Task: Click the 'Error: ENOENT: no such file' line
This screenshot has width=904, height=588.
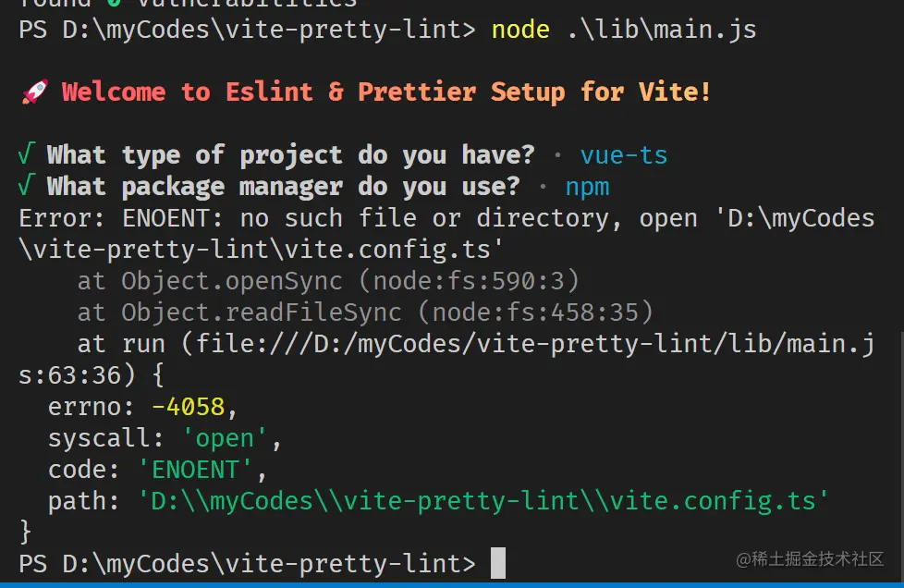Action: [x=446, y=218]
